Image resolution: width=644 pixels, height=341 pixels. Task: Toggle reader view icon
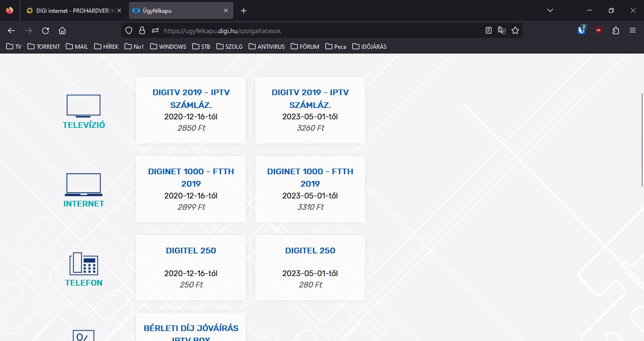pyautogui.click(x=489, y=31)
